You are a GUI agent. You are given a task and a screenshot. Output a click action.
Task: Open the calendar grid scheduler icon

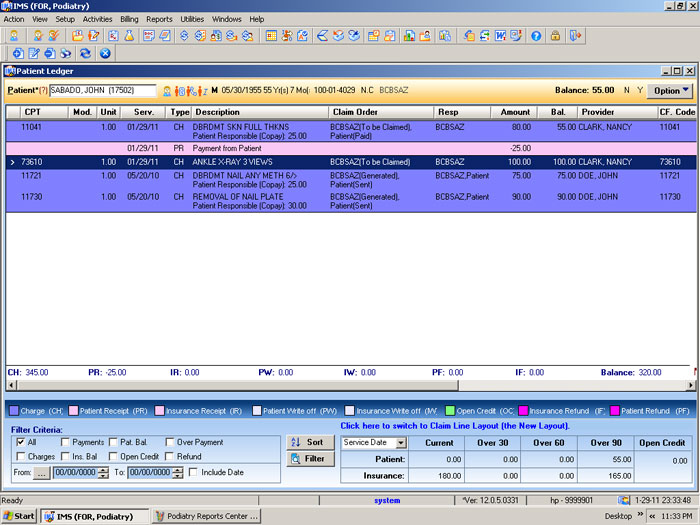pyautogui.click(x=271, y=36)
